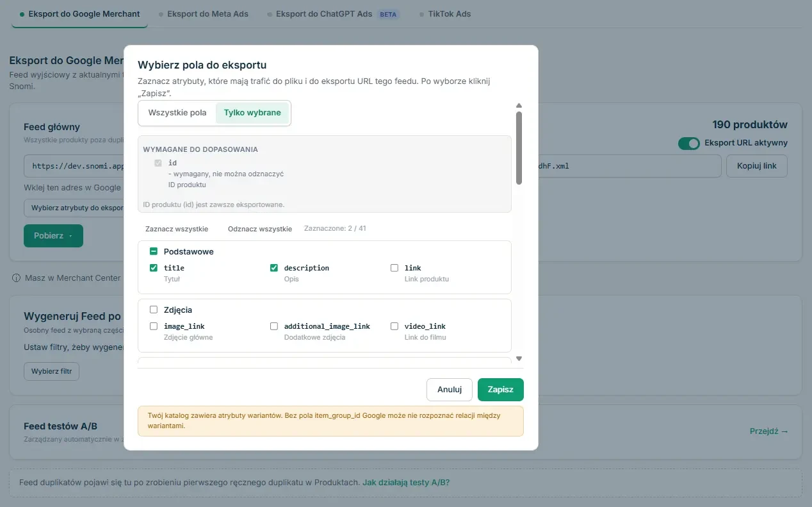Click the info icon beside "Masz w Merchant Center"
812x507 pixels.
[x=17, y=278]
